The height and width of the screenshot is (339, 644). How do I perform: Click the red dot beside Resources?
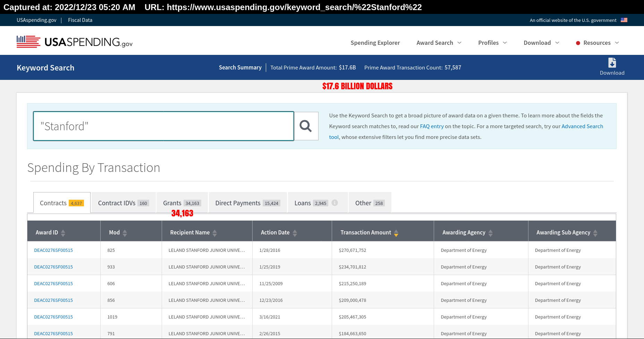point(578,43)
